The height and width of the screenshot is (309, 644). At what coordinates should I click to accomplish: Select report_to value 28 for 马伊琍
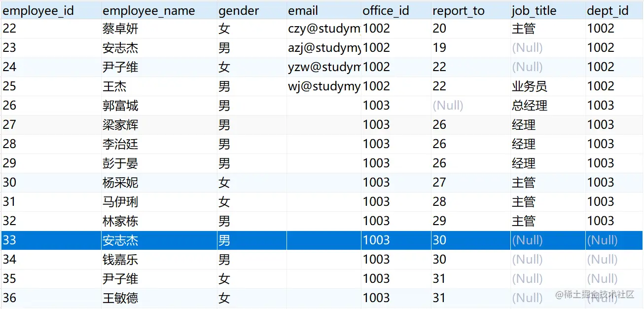pyautogui.click(x=471, y=202)
